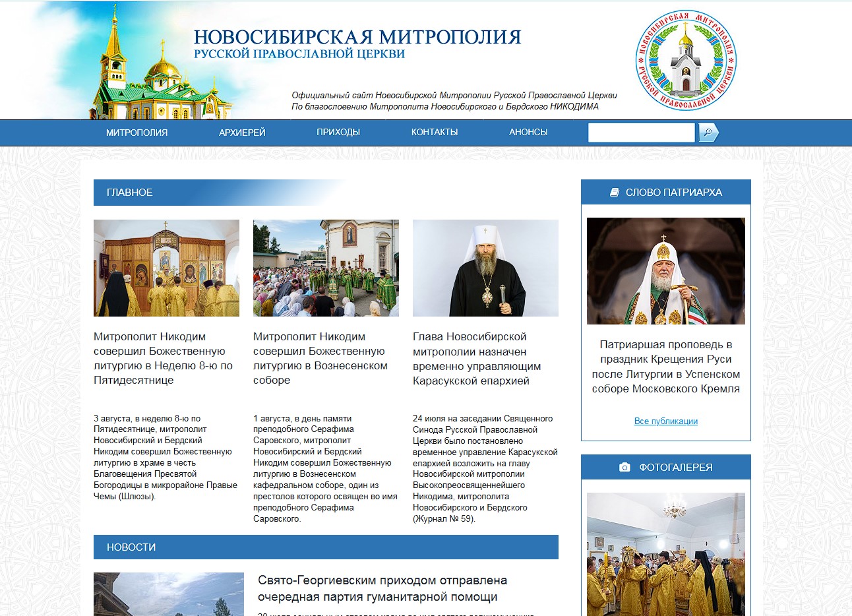
Task: Click the metropolitan Никодим portrait thumbnail
Action: point(485,268)
